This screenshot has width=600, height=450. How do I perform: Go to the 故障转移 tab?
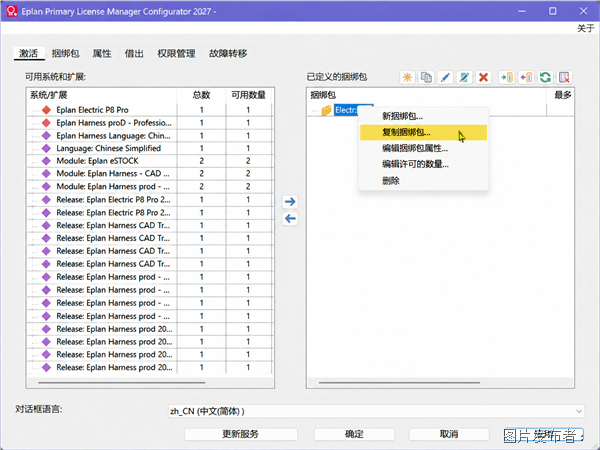click(x=228, y=53)
